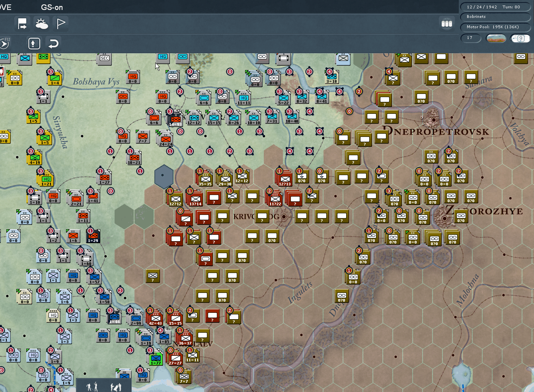Select the blue unit labeled 1=58

[x=104, y=297]
